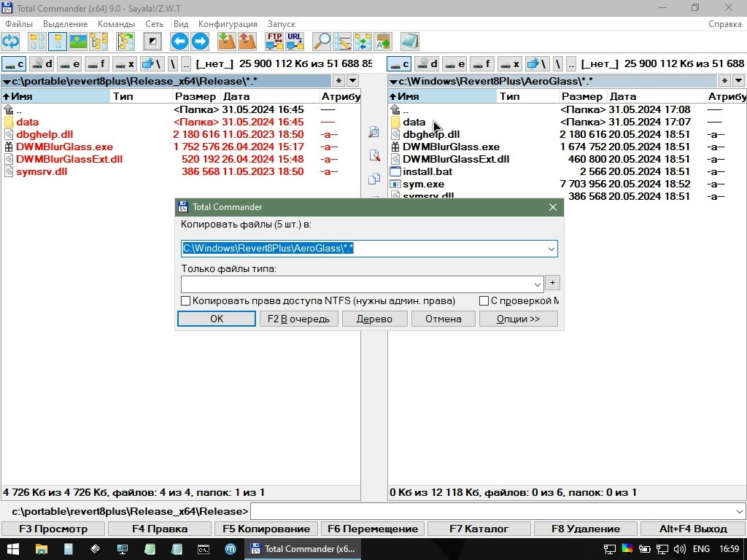This screenshot has height=560, width=747.
Task: Expand destination path combo box history
Action: (551, 249)
